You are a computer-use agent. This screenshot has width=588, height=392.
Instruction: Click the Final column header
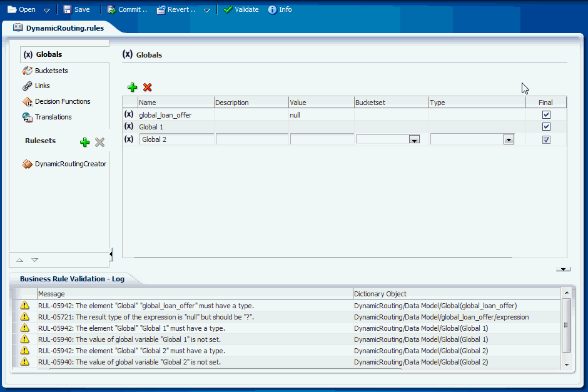(x=546, y=103)
